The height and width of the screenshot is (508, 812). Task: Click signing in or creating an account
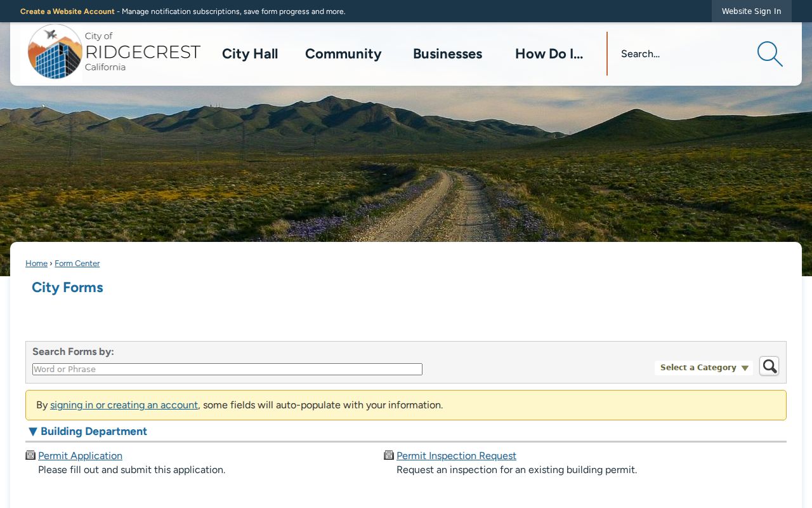[124, 405]
